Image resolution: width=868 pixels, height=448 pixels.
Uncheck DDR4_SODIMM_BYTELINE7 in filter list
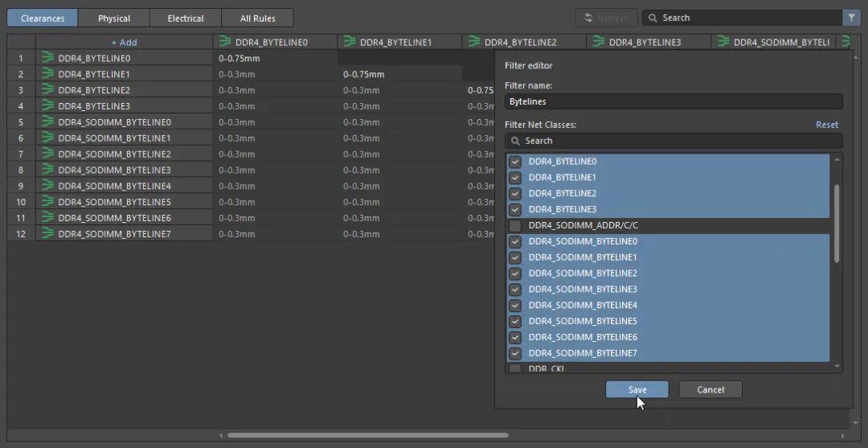[x=515, y=353]
